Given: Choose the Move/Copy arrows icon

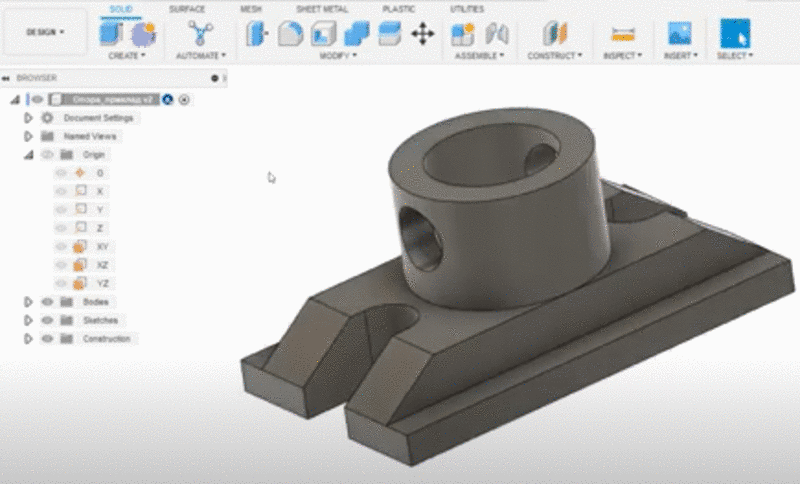Looking at the screenshot, I should 422,33.
